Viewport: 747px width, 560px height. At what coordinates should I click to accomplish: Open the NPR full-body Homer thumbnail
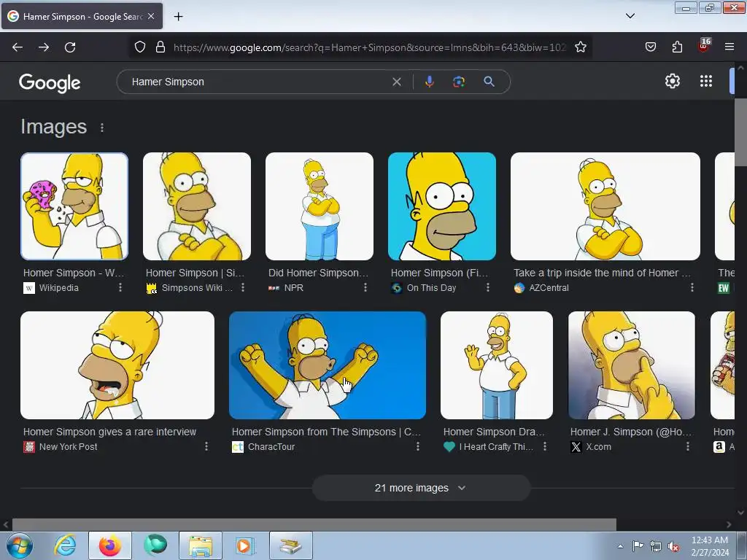pos(320,206)
